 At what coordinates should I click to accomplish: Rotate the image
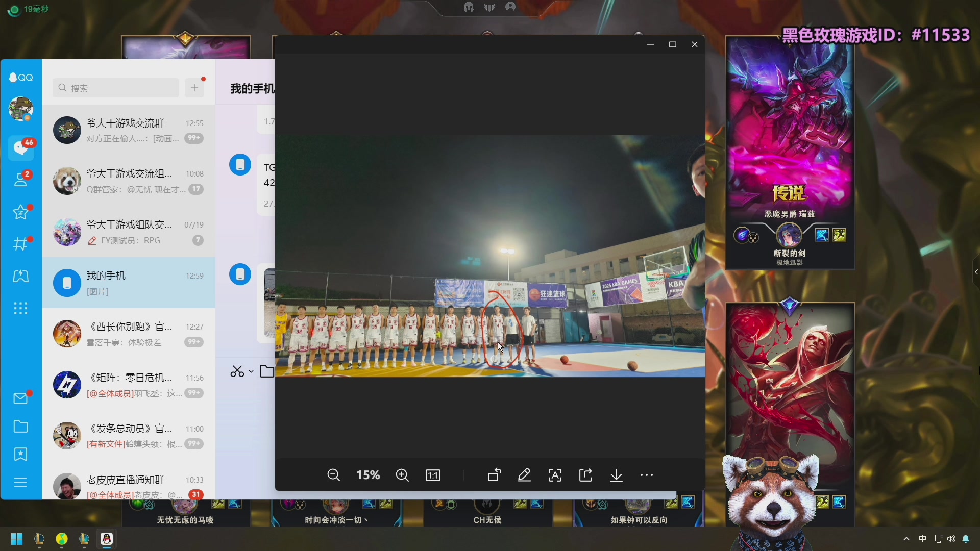(x=494, y=475)
